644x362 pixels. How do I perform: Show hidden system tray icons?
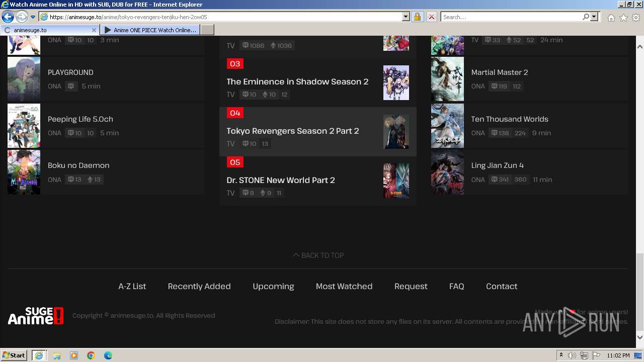click(561, 355)
